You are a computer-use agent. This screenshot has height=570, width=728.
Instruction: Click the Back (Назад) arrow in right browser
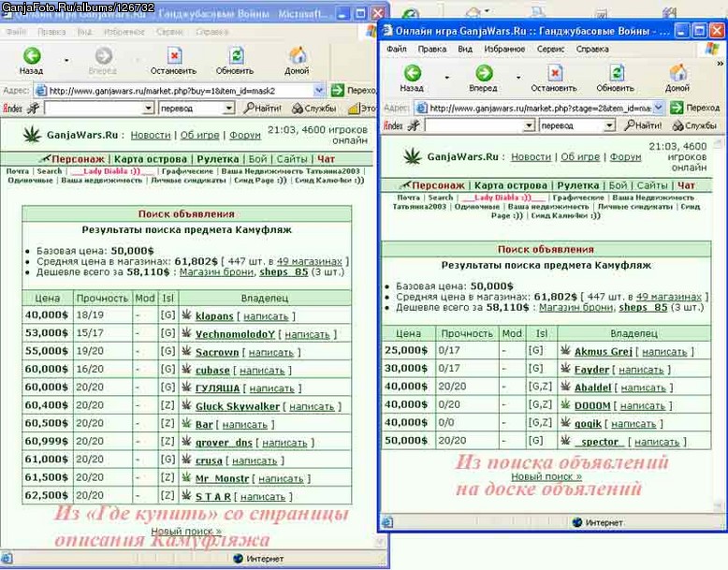(x=413, y=73)
